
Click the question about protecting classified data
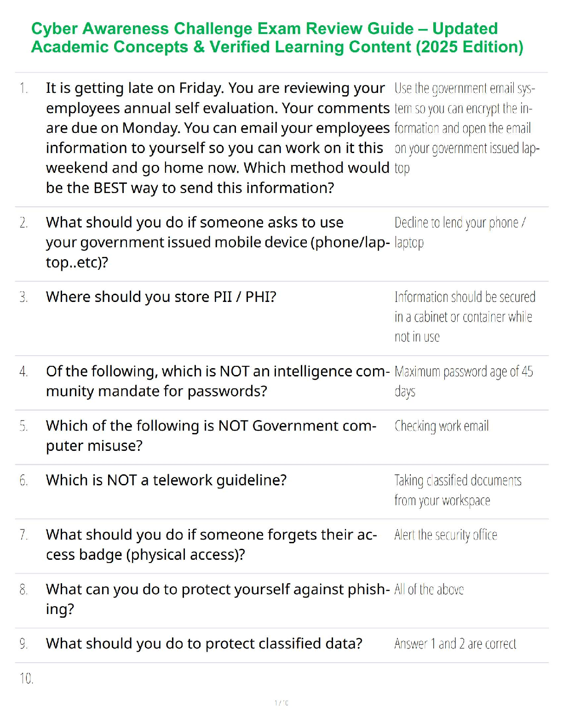click(204, 644)
